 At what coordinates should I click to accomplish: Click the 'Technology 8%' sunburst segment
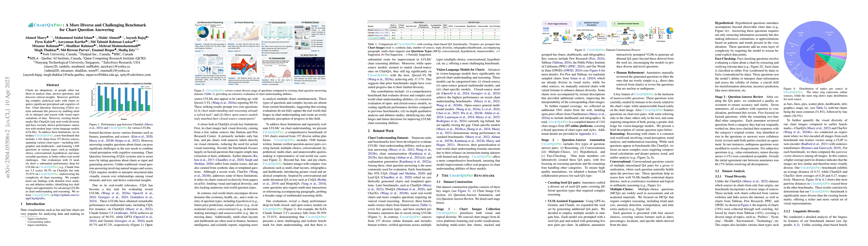(x=791, y=54)
